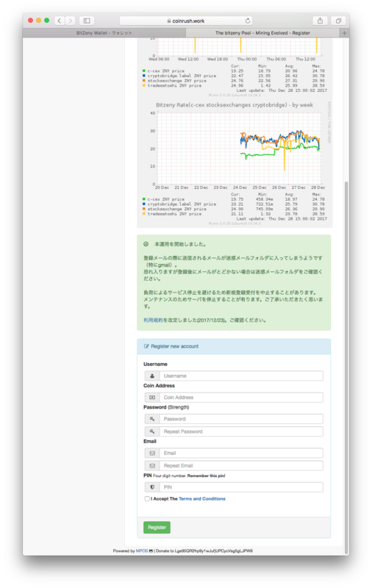Screen dimensions: 372x588
Task: Open the Safari share menu
Action: point(320,21)
